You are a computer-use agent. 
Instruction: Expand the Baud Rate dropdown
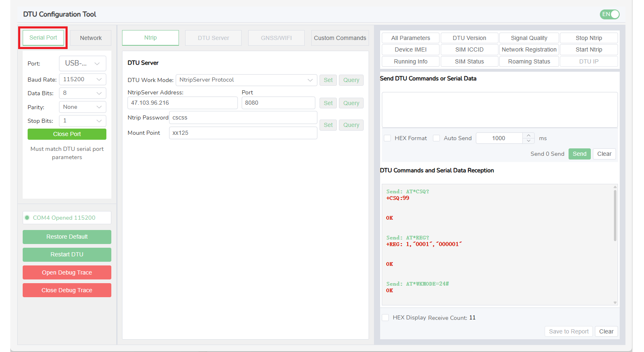[x=82, y=79]
